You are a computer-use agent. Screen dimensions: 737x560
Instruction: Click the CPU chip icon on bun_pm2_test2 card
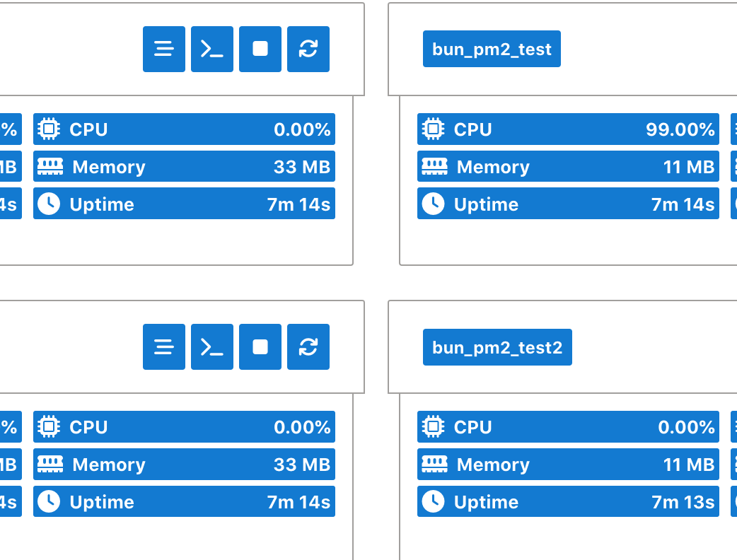click(434, 427)
